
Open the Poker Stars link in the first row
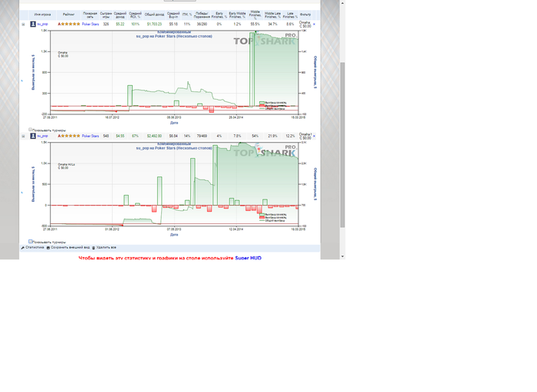click(91, 25)
